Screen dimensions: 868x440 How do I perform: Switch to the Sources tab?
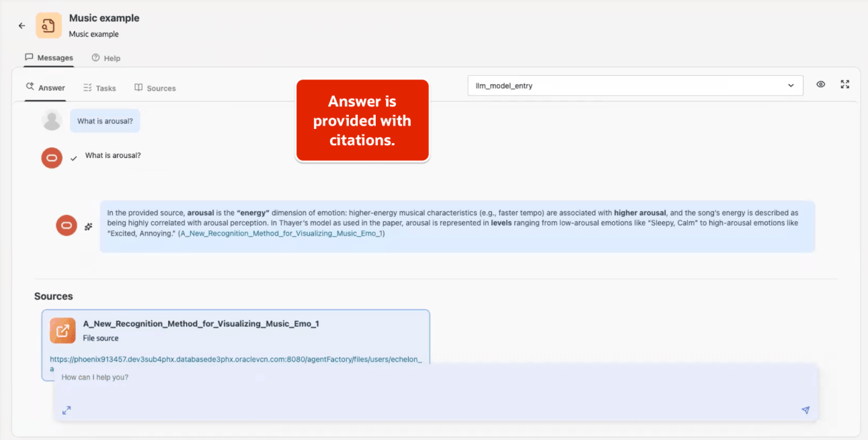pyautogui.click(x=155, y=88)
